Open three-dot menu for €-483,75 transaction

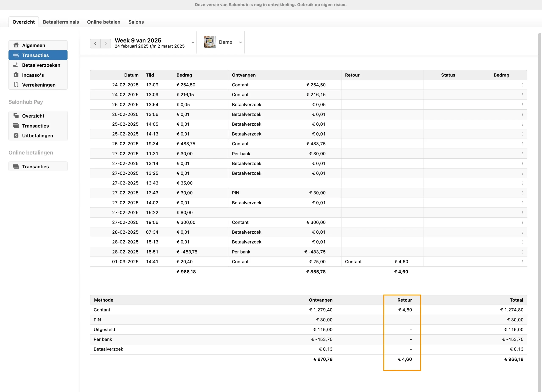coord(522,252)
